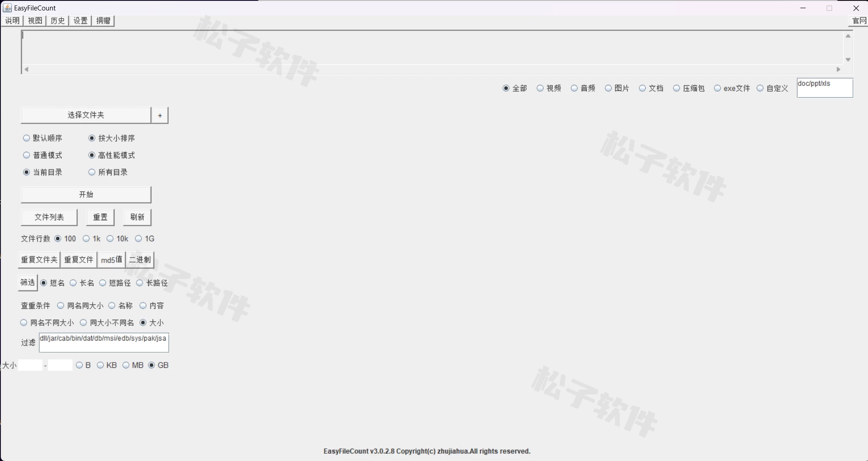The height and width of the screenshot is (461, 868).
Task: Click the 二进制 button
Action: coord(140,260)
